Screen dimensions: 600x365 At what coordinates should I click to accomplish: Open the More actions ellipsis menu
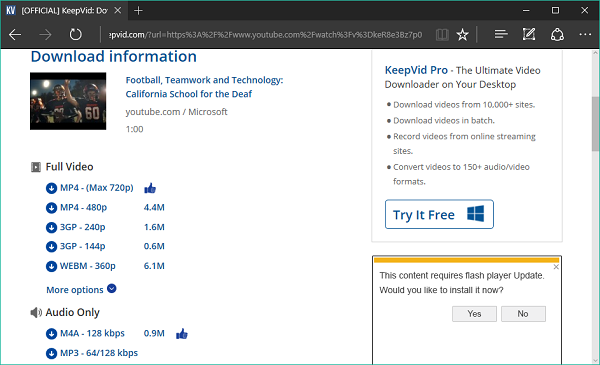pyautogui.click(x=585, y=34)
